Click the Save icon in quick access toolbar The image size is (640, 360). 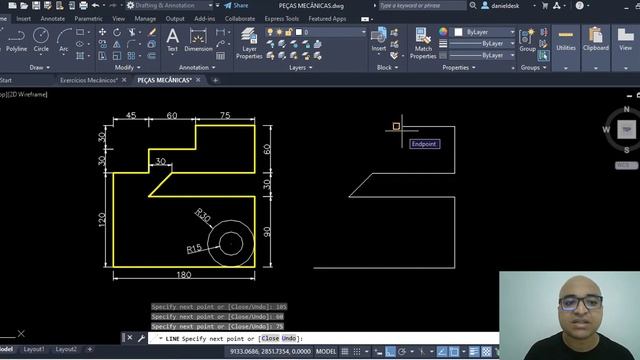[36, 5]
